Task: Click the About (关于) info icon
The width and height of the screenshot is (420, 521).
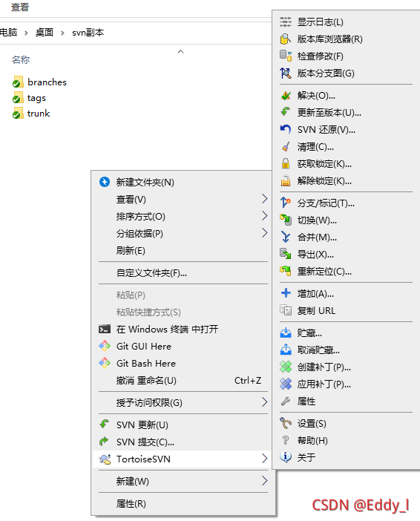Action: point(286,457)
